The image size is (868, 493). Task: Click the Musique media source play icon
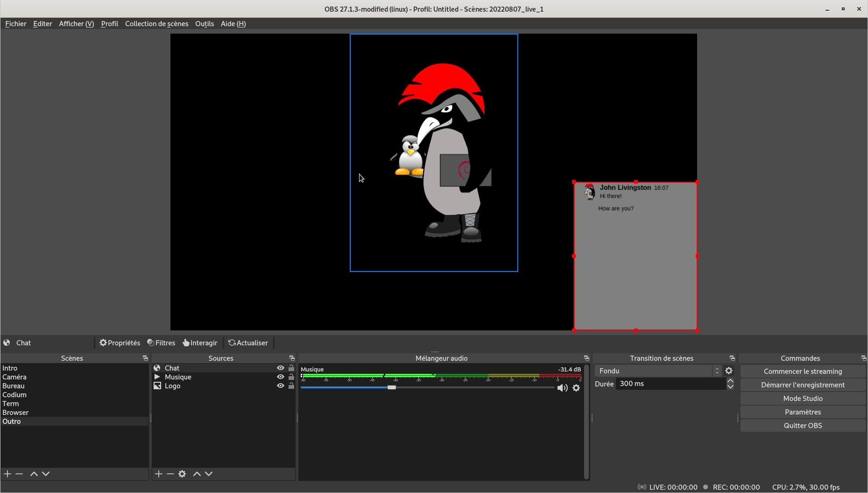pyautogui.click(x=157, y=377)
